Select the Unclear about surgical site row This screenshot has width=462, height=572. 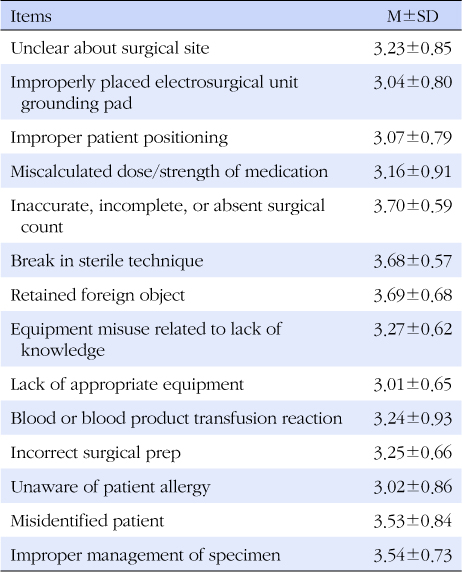(x=231, y=48)
